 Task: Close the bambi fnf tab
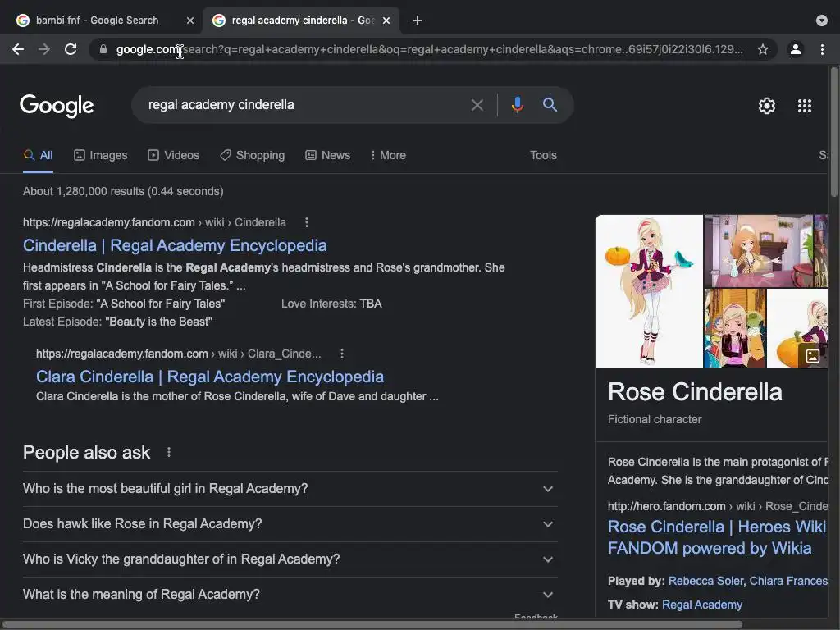[x=190, y=21]
